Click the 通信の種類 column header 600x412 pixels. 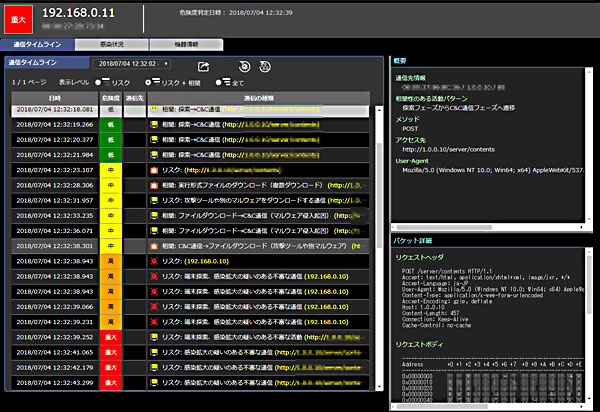click(x=259, y=98)
